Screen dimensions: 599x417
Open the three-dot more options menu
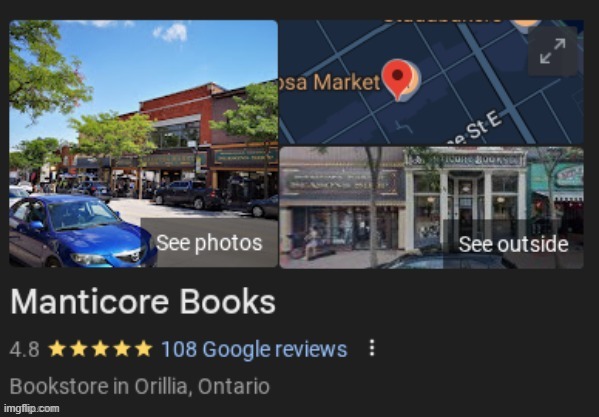(x=372, y=348)
